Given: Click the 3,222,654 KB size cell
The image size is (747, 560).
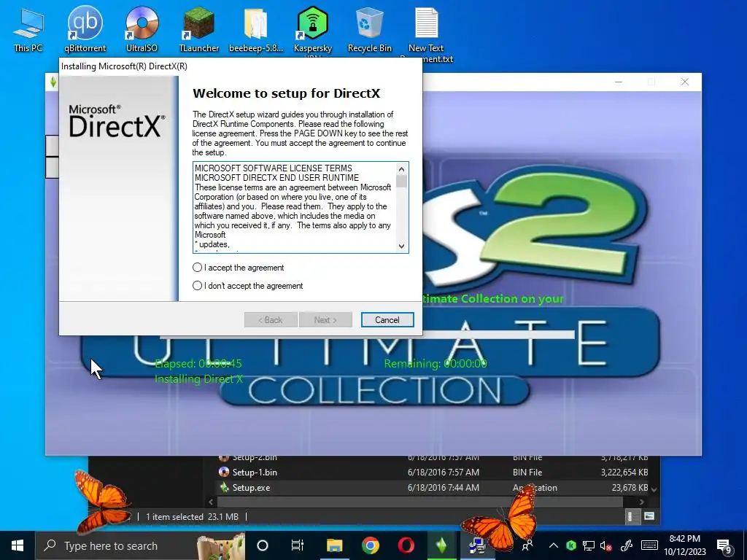Looking at the screenshot, I should [x=624, y=472].
